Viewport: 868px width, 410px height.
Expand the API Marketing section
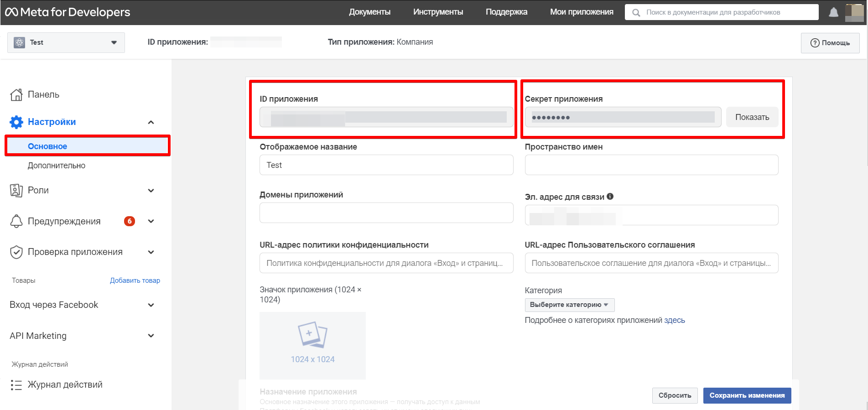151,336
